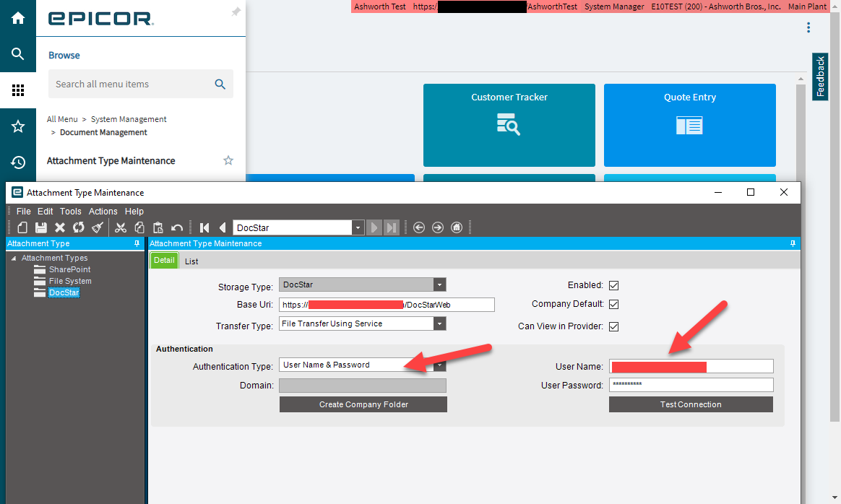Select SharePoint in the attachment tree
This screenshot has height=504, width=841.
coord(70,270)
